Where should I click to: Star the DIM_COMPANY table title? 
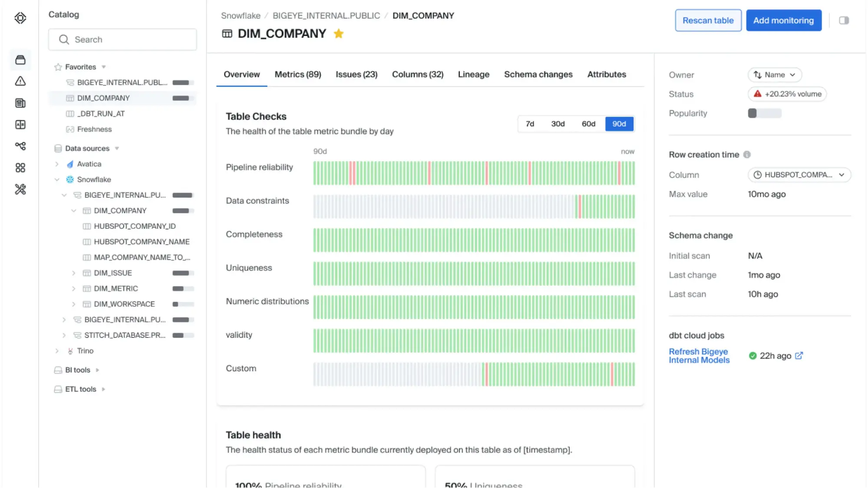(x=339, y=33)
